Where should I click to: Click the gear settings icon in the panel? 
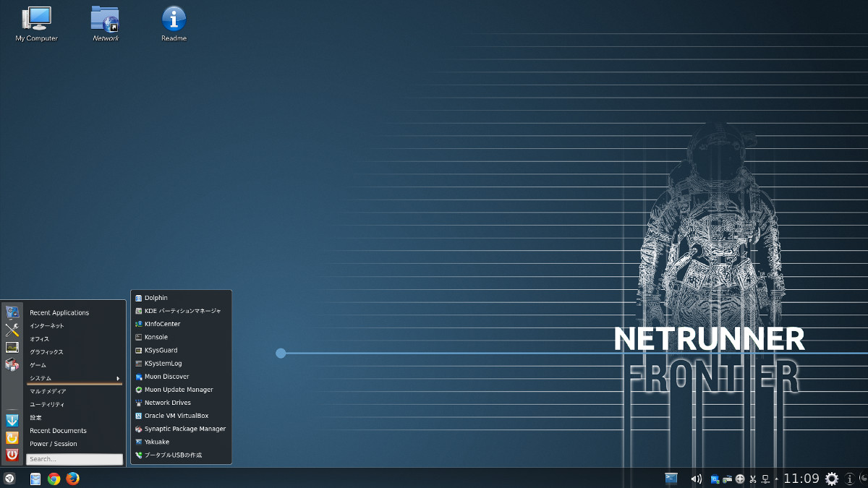(x=832, y=479)
